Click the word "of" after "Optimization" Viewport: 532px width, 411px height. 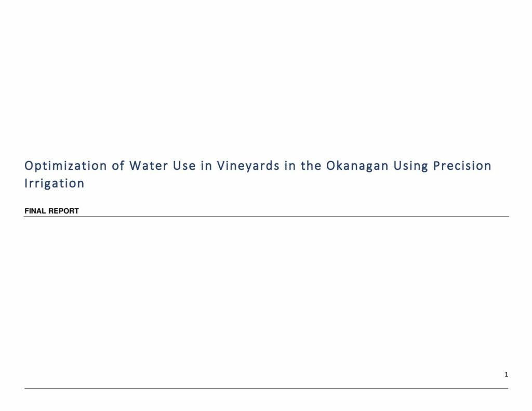[118, 166]
